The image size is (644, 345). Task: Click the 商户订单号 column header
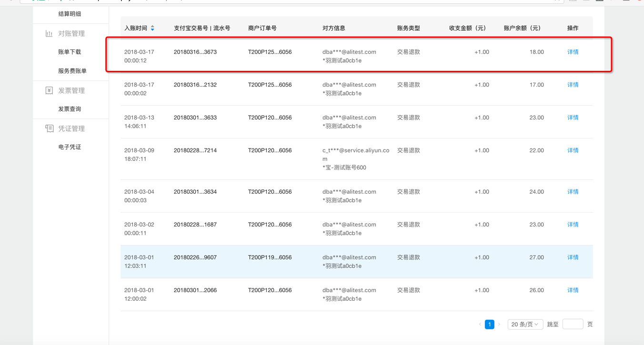[x=262, y=28]
